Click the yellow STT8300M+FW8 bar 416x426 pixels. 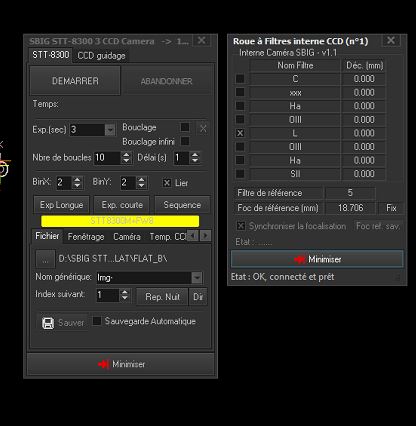point(120,221)
